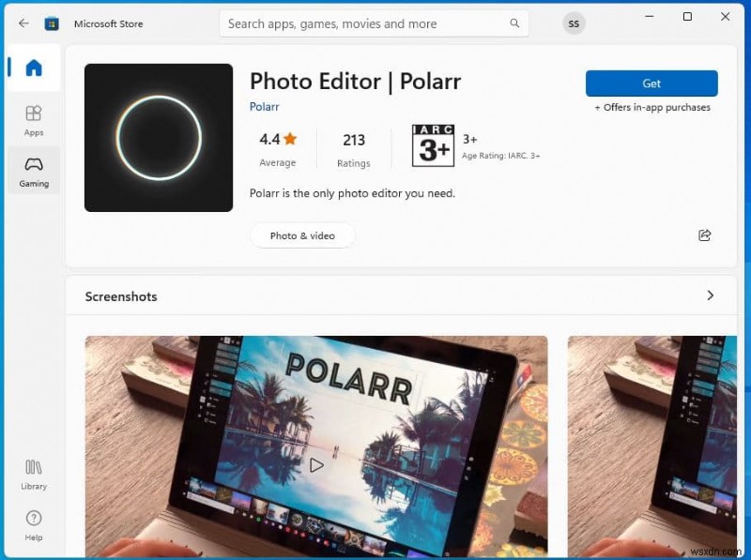The image size is (751, 560).
Task: Click the Microsoft Store logo icon
Action: [x=52, y=23]
